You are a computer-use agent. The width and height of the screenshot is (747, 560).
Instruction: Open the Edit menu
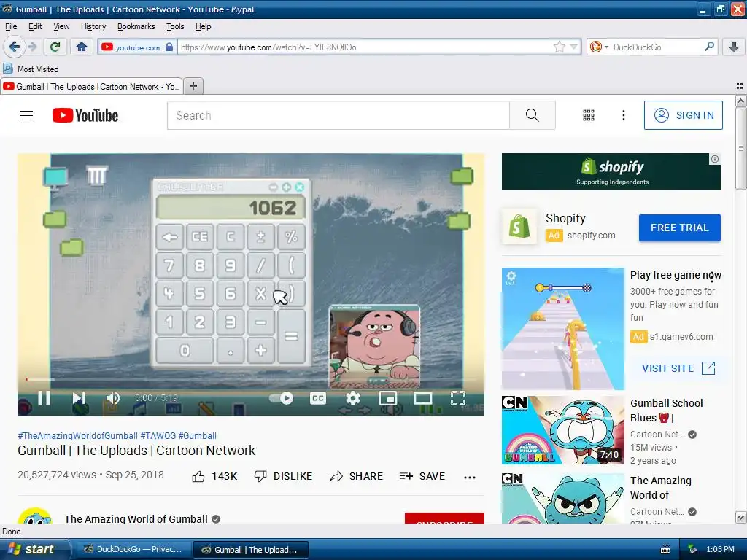point(35,26)
